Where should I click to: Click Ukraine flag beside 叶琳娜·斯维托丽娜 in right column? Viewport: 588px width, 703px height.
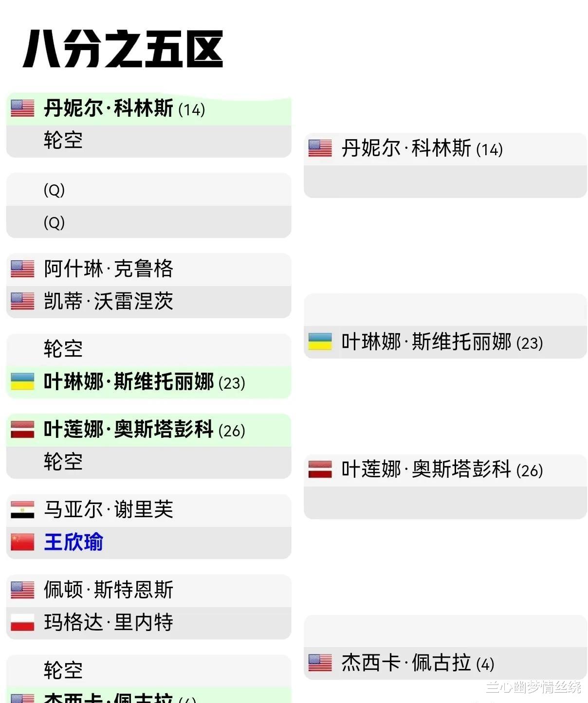[320, 342]
